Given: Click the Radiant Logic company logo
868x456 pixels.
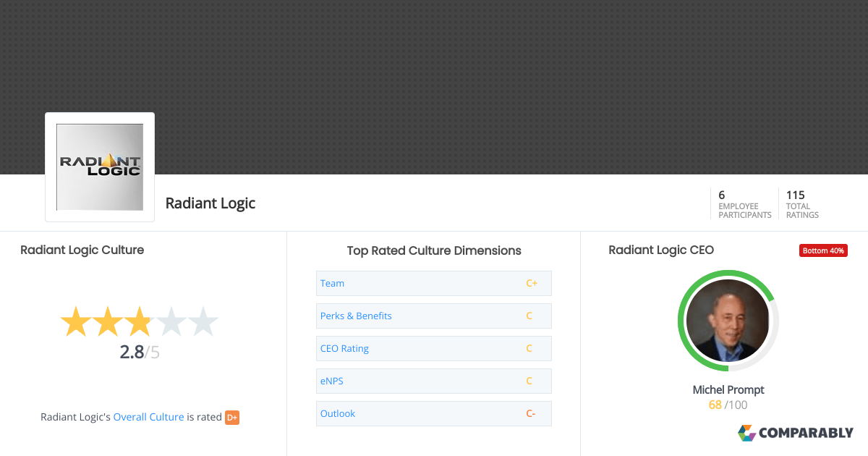Looking at the screenshot, I should [99, 166].
